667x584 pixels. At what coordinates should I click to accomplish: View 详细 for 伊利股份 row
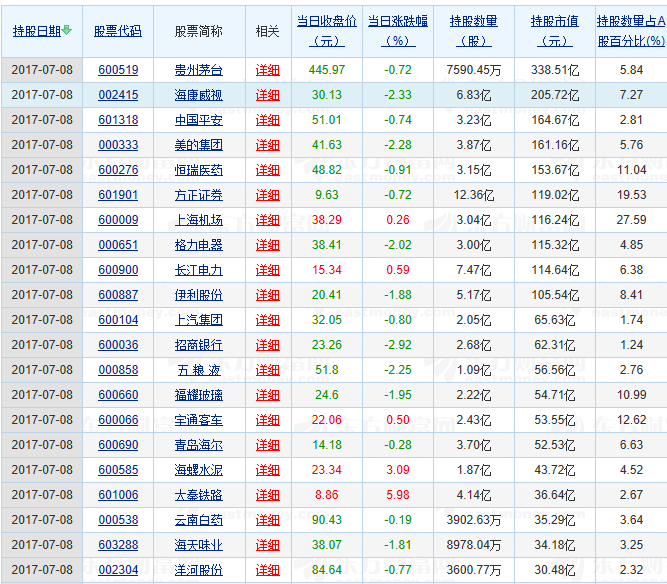click(268, 295)
